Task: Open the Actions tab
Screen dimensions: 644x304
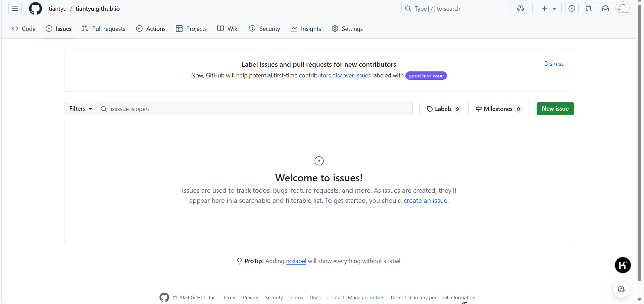Action: click(151, 29)
